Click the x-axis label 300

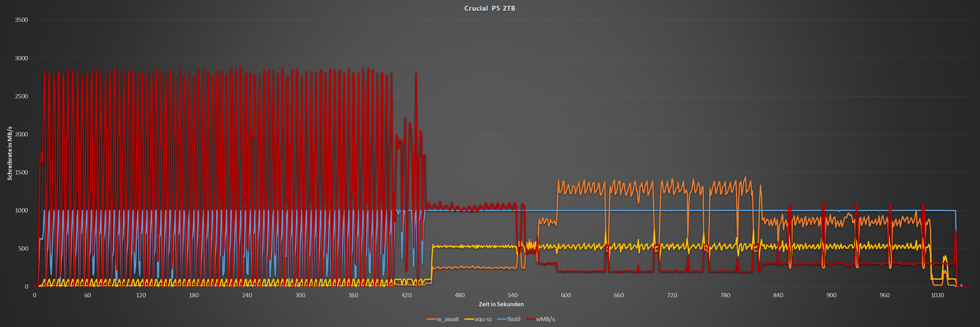tap(300, 295)
